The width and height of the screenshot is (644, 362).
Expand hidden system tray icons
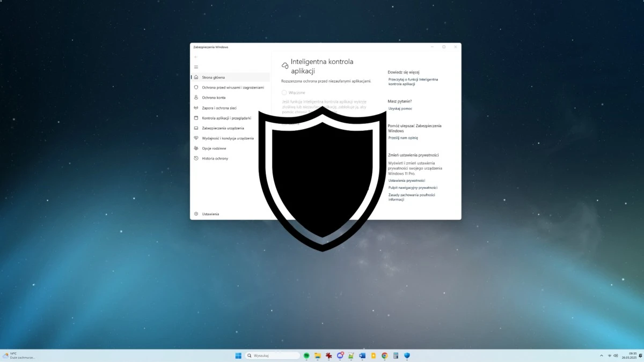click(601, 355)
